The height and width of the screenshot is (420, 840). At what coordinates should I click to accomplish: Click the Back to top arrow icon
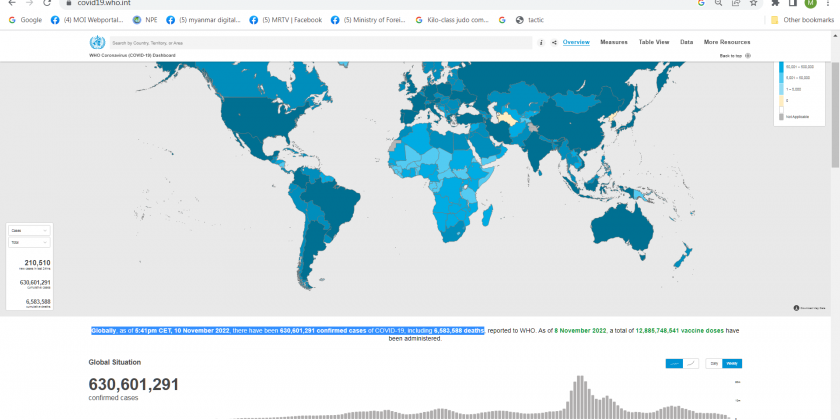pyautogui.click(x=748, y=56)
